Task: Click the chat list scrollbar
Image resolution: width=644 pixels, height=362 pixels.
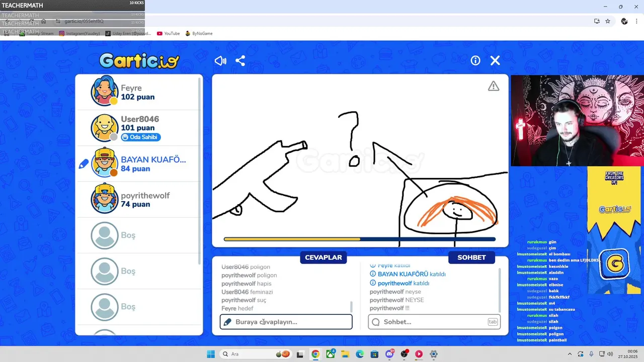Action: point(500,290)
